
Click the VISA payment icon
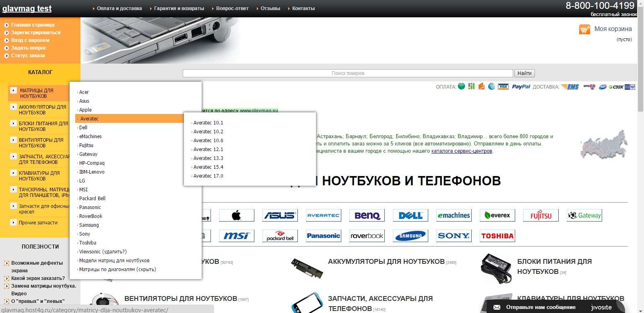[503, 87]
